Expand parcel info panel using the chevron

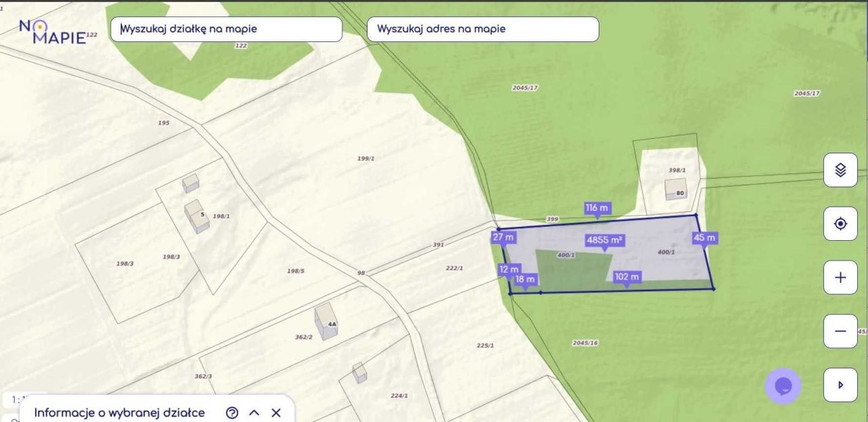point(254,413)
